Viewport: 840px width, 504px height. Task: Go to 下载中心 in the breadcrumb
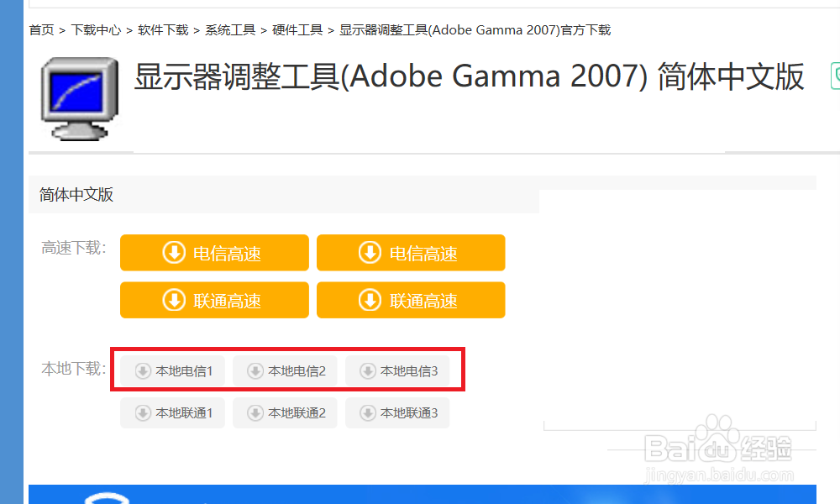(x=96, y=30)
